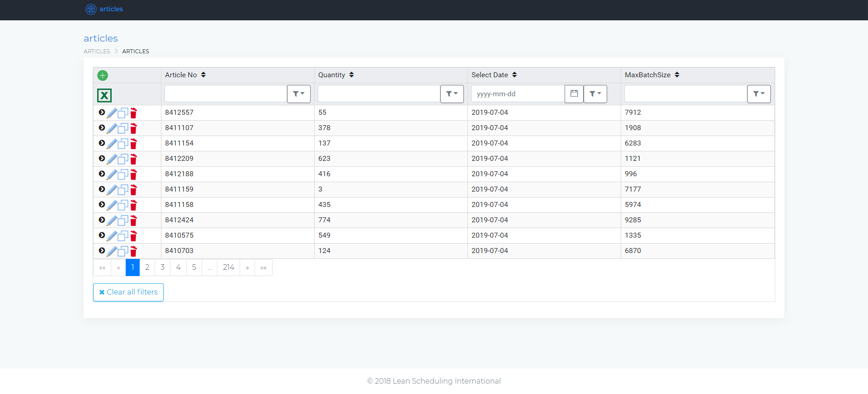868x394 pixels.
Task: Open the MaxBatchSize filter dropdown
Action: 759,94
